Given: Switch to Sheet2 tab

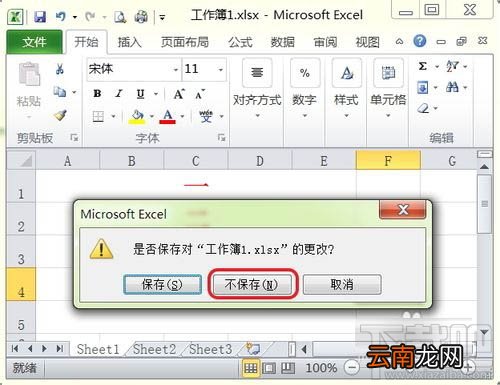Looking at the screenshot, I should 154,349.
